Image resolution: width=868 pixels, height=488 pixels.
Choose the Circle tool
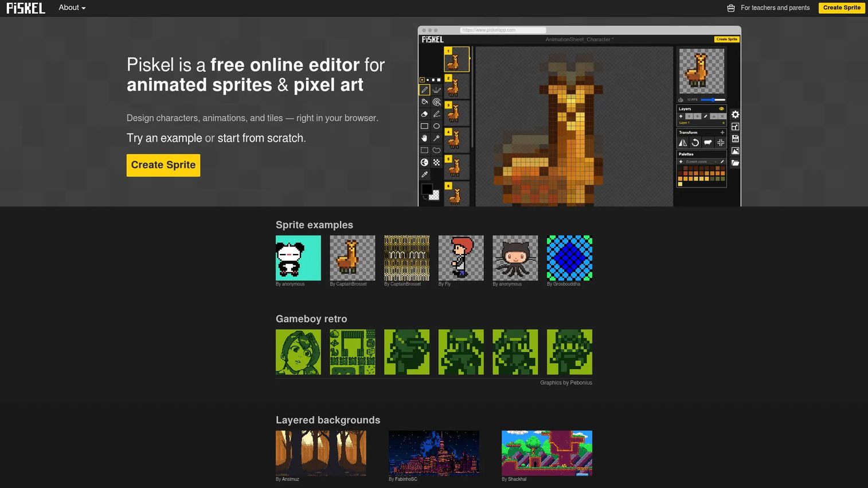(x=436, y=126)
